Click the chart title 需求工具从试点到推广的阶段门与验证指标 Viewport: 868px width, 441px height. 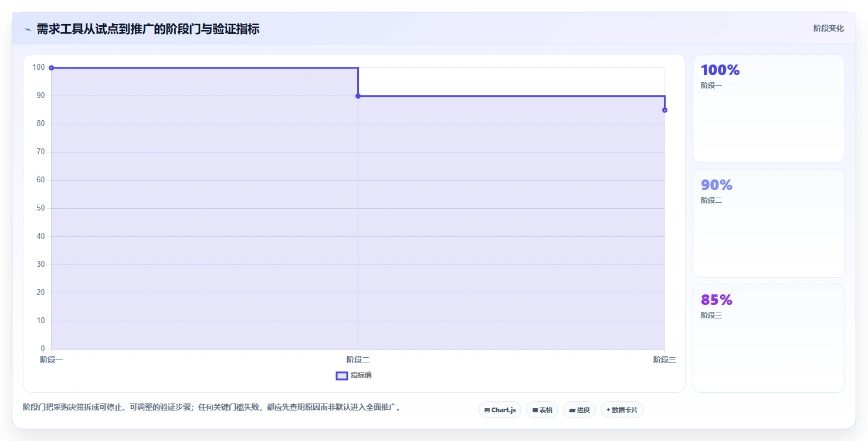148,29
